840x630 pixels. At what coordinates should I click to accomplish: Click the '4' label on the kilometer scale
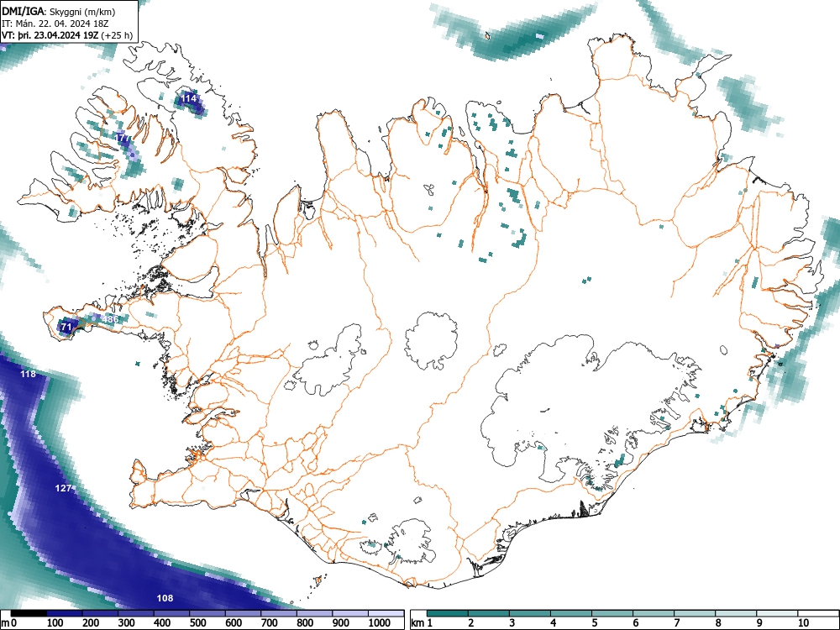pyautogui.click(x=554, y=622)
